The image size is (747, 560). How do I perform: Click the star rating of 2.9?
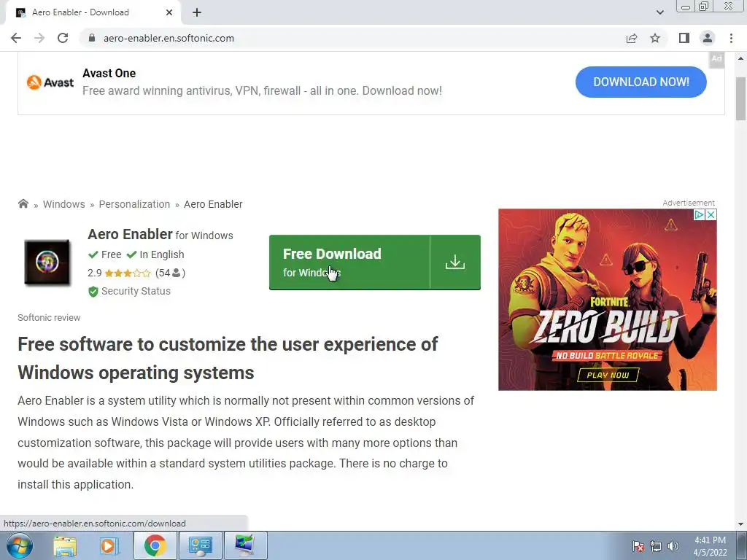[127, 273]
